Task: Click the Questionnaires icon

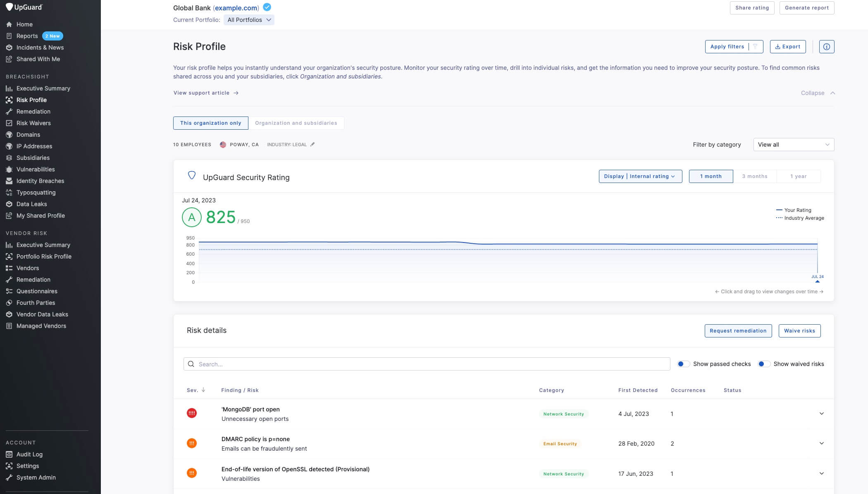Action: tap(9, 291)
